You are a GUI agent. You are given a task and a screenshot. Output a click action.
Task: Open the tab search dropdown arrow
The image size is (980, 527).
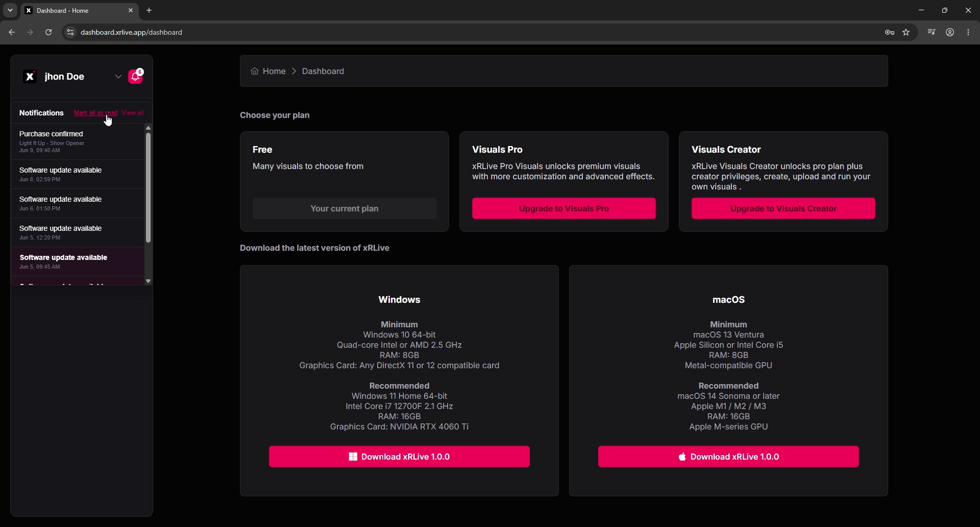[x=10, y=10]
